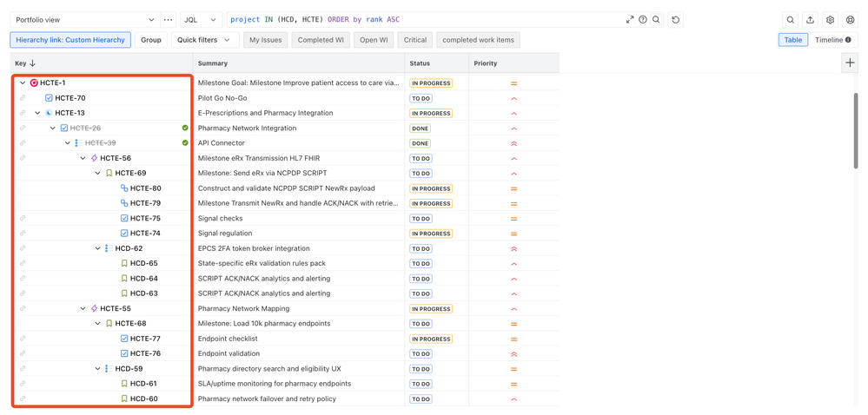Toggle the Critical quick filter

click(x=415, y=40)
